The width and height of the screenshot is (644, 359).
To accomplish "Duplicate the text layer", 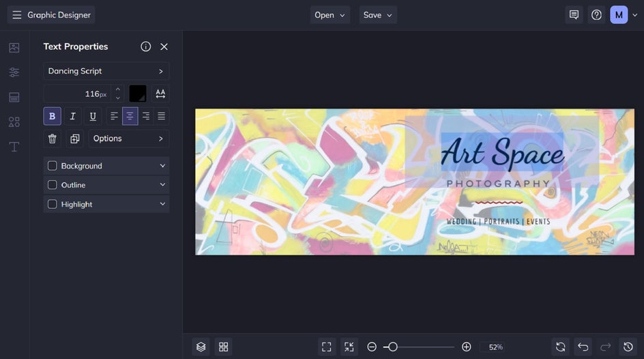I will [x=75, y=139].
